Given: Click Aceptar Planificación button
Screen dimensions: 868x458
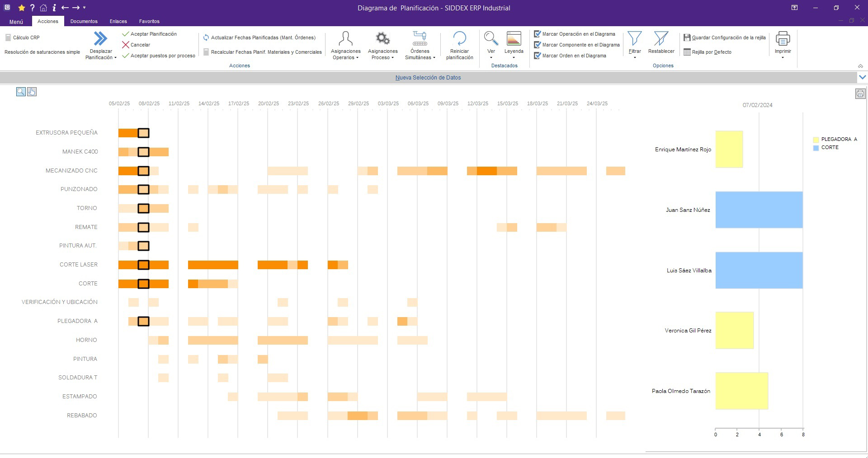Looking at the screenshot, I should point(150,34).
